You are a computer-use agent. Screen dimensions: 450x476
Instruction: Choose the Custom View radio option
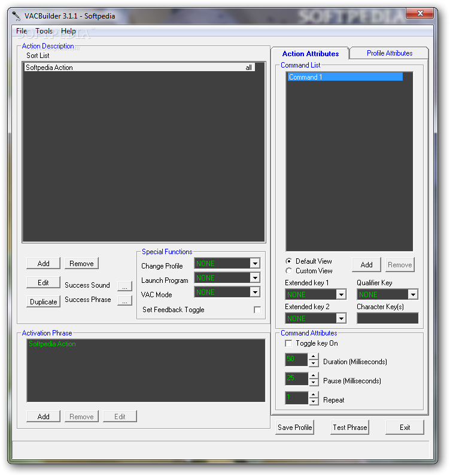pyautogui.click(x=288, y=270)
